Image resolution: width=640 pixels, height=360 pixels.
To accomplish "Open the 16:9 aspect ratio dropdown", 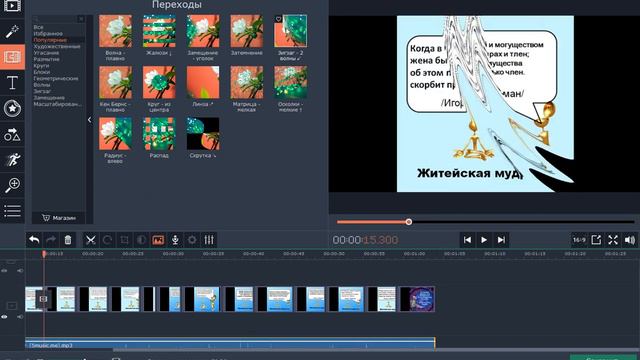I will (579, 240).
